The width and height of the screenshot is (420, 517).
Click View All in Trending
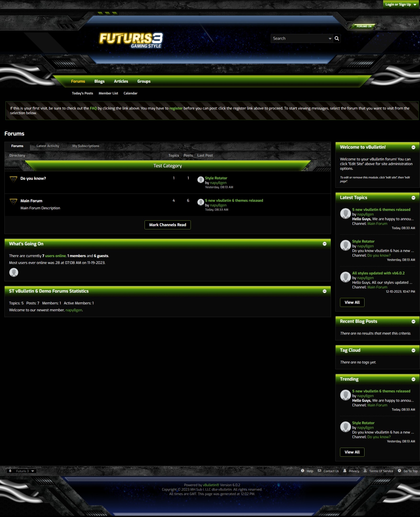352,452
